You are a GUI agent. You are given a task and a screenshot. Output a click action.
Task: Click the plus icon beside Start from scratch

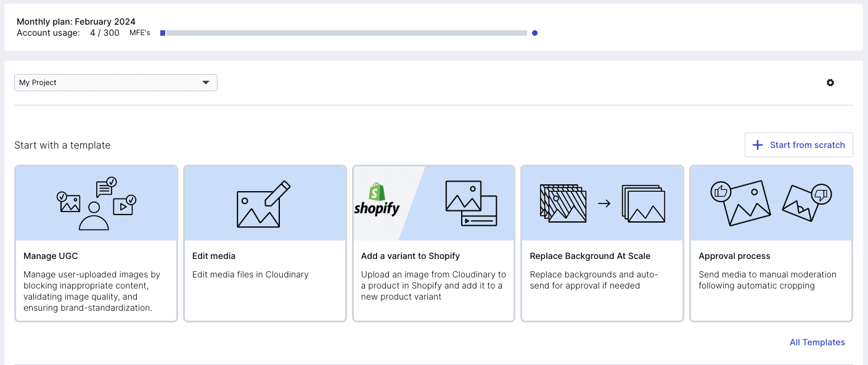758,145
